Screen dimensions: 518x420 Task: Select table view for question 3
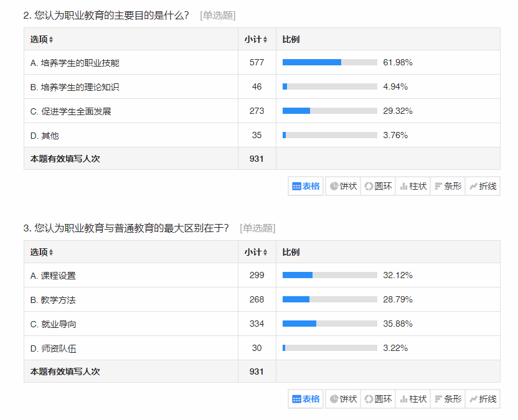pyautogui.click(x=306, y=399)
